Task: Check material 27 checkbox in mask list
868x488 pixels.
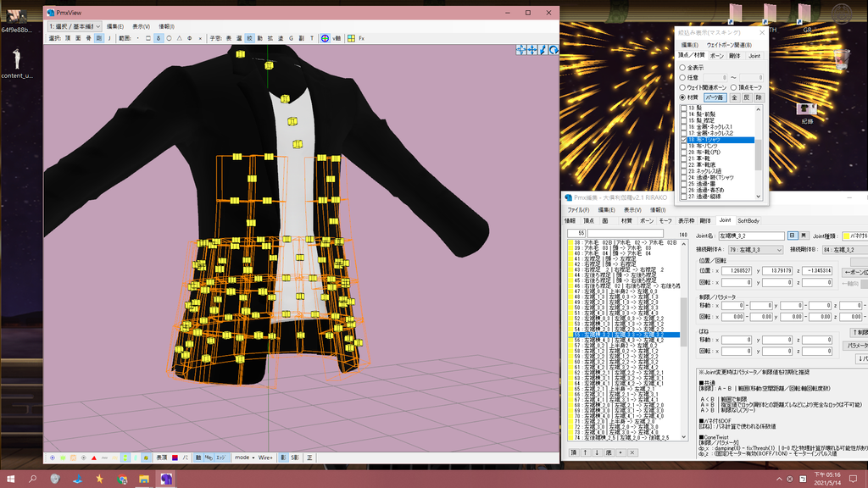Action: (x=684, y=197)
